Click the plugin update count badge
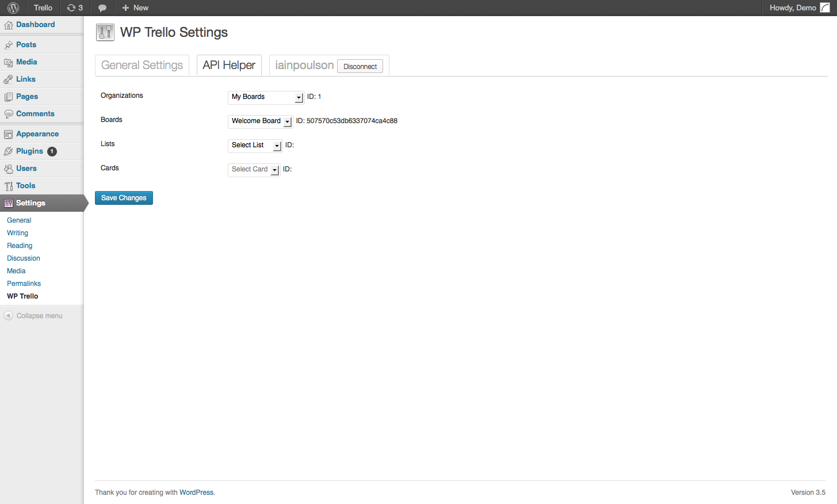Viewport: 837px width, 504px height. [x=52, y=151]
